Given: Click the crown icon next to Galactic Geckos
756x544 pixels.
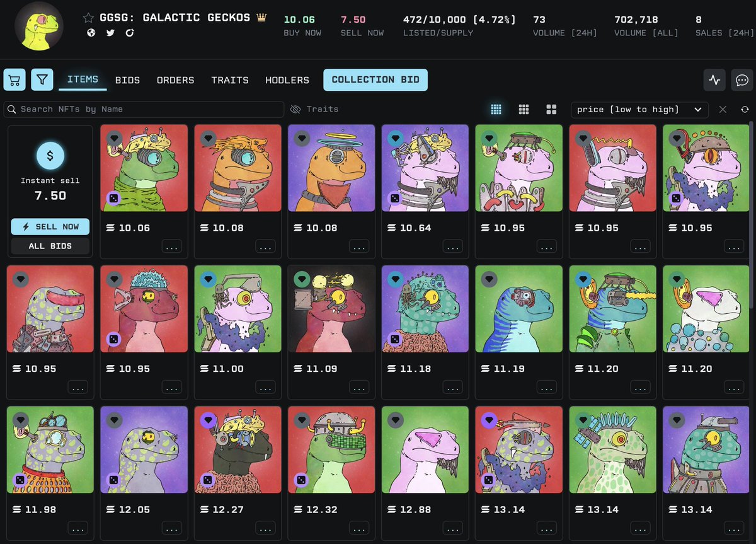Looking at the screenshot, I should pyautogui.click(x=261, y=18).
